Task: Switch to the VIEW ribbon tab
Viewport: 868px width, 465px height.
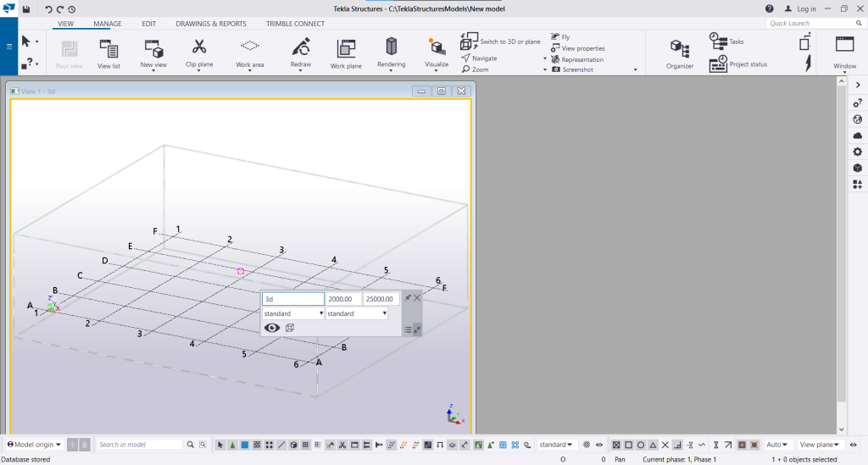Action: (x=65, y=24)
